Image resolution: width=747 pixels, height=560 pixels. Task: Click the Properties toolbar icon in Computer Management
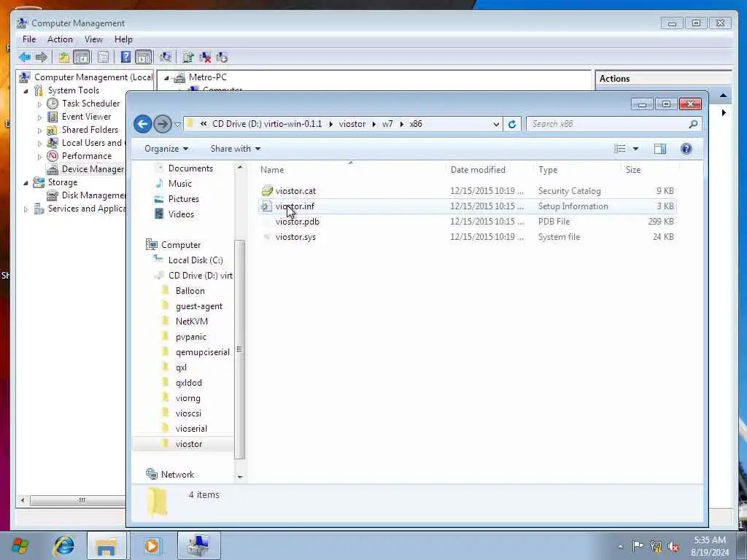pos(103,58)
